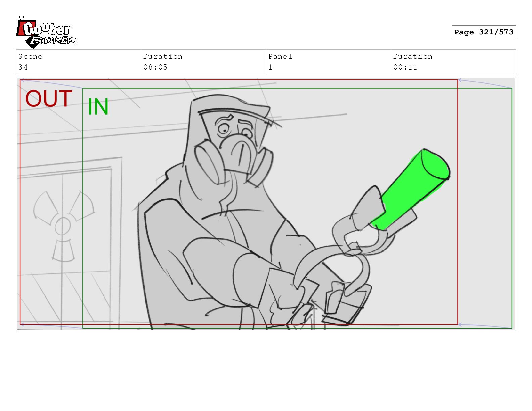Select panel number 1
Viewport: 532px width, 411px height.
pos(270,67)
